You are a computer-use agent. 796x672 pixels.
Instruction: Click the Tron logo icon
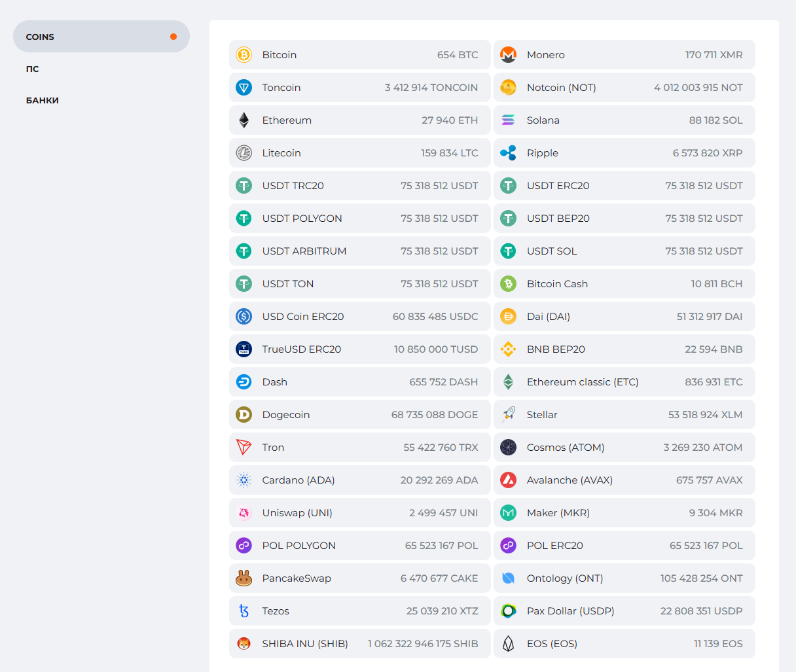click(244, 448)
